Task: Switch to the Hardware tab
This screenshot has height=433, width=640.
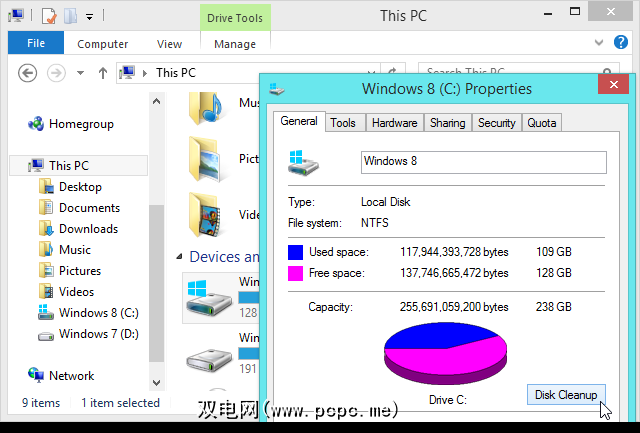Action: click(395, 123)
